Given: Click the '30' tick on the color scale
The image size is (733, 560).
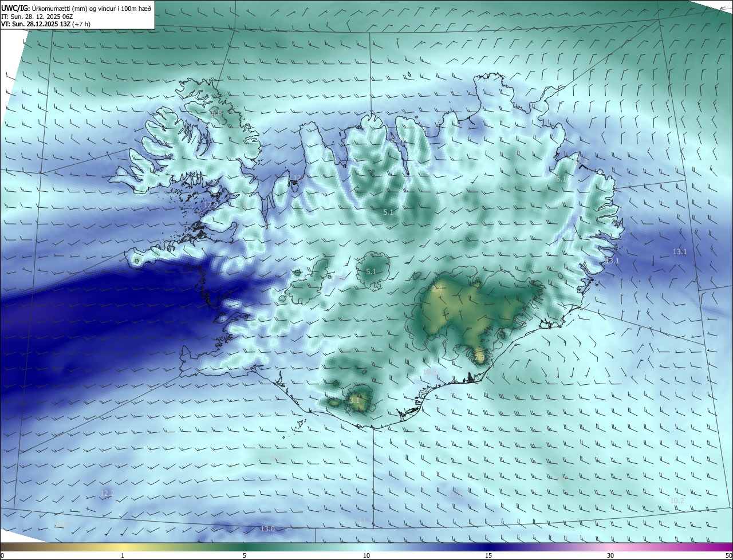Looking at the screenshot, I should [x=610, y=555].
